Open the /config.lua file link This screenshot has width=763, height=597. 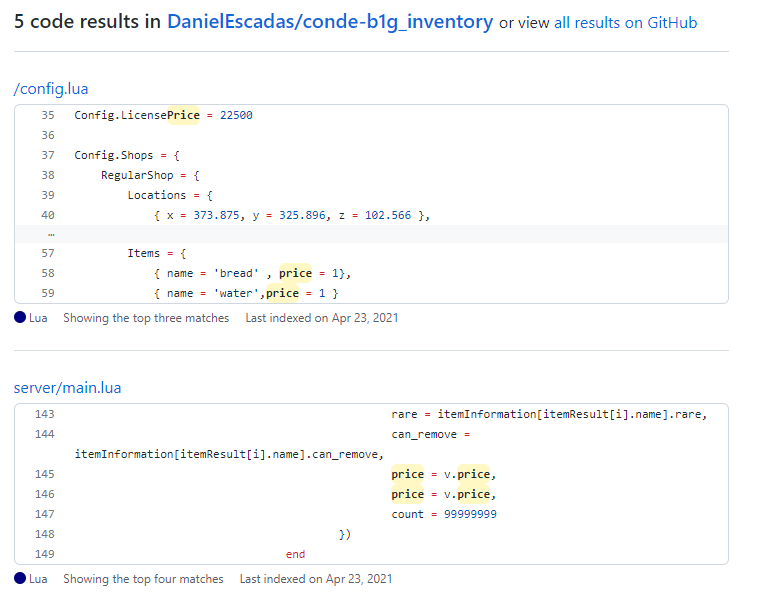tap(51, 89)
